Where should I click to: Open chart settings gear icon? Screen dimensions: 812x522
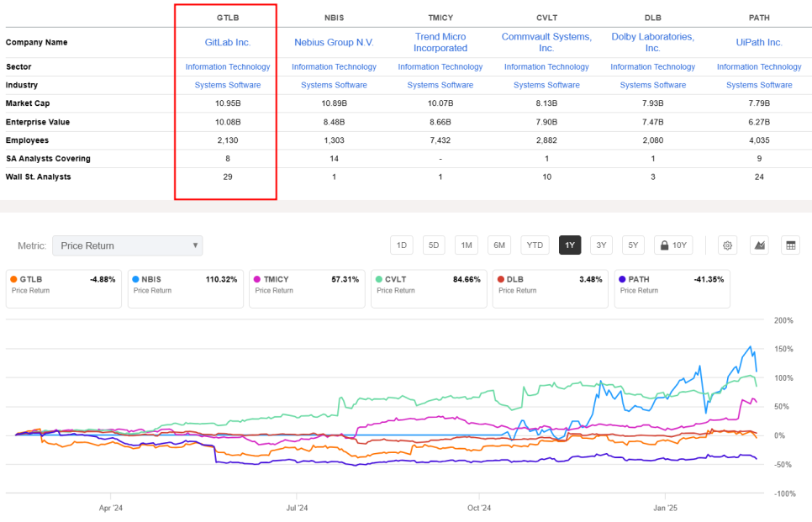[x=727, y=245]
